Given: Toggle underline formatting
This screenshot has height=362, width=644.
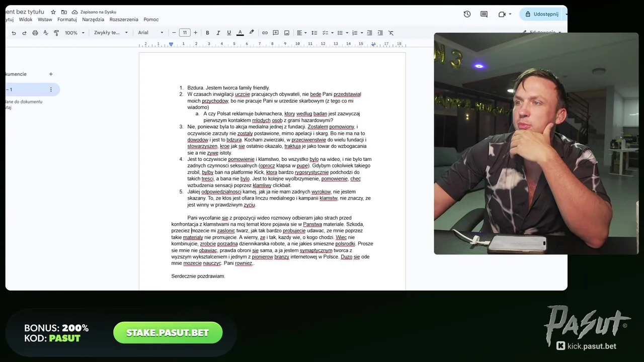Looking at the screenshot, I should 229,33.
